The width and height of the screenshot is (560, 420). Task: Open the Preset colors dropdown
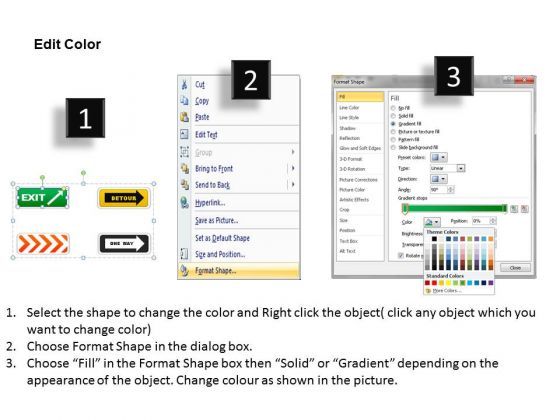point(439,157)
